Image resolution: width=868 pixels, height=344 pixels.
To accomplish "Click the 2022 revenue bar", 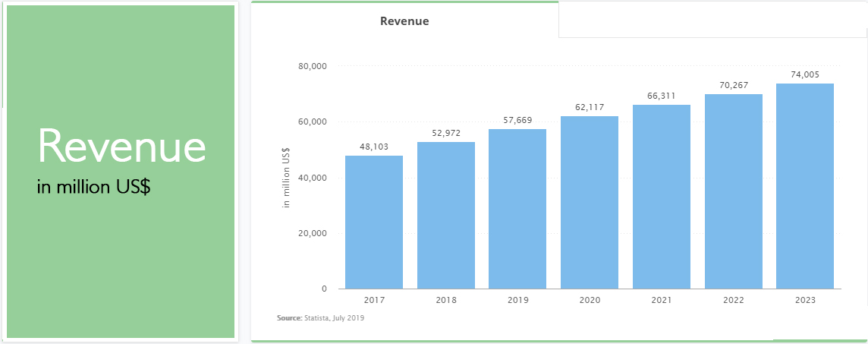I will point(734,191).
